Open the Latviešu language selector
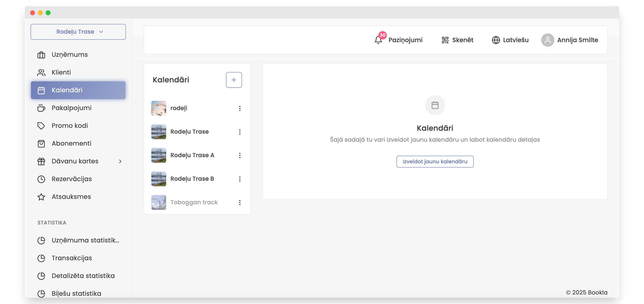The width and height of the screenshot is (644, 304). click(515, 40)
